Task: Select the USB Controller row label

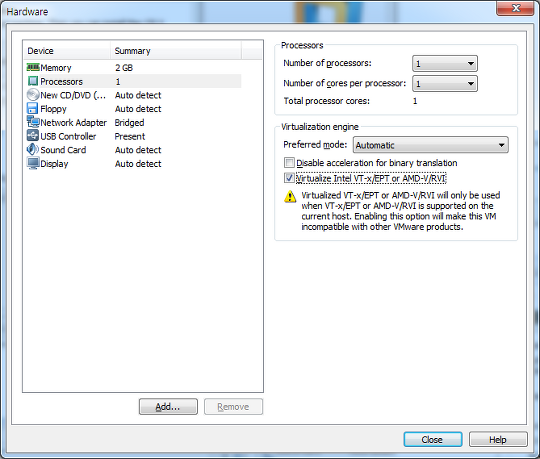Action: click(68, 136)
